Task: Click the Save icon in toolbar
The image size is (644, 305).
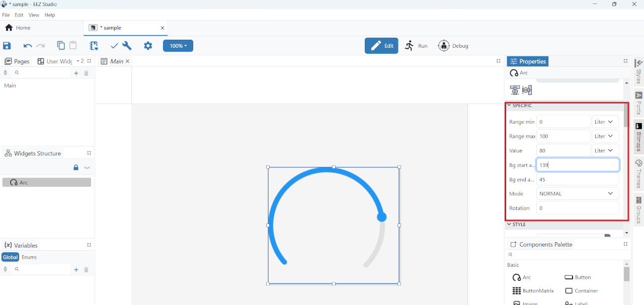Action: click(7, 46)
